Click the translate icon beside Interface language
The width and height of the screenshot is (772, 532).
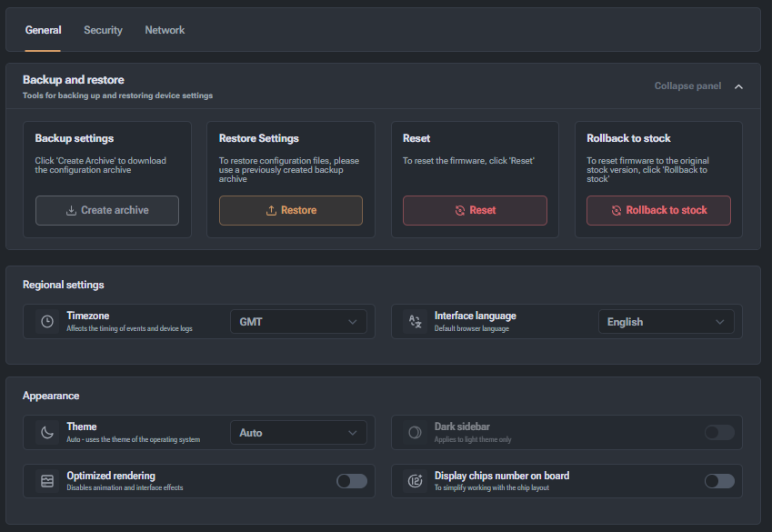415,322
